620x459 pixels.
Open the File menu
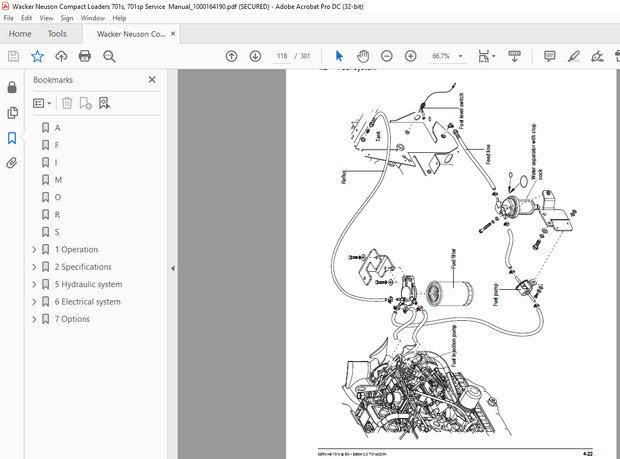click(x=8, y=18)
